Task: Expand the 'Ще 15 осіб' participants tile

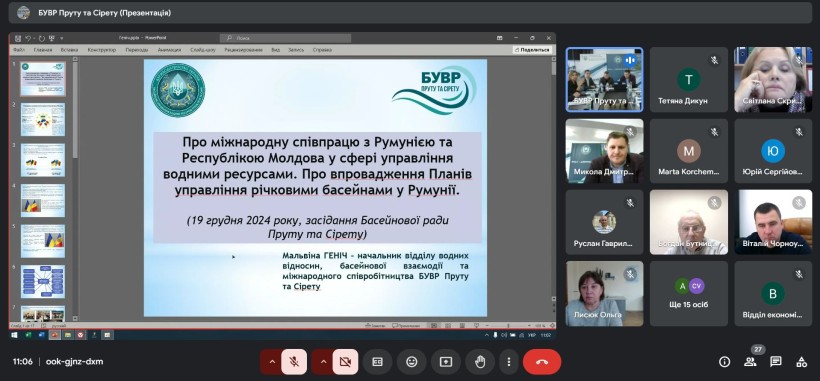Action: click(x=689, y=294)
